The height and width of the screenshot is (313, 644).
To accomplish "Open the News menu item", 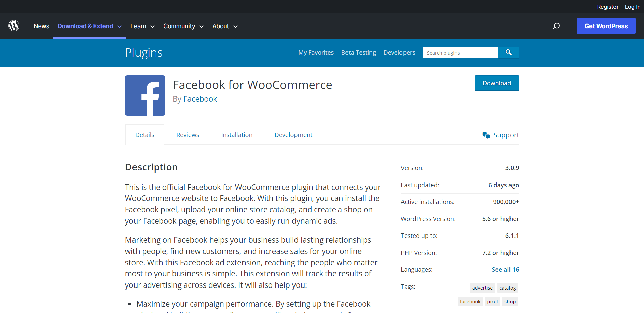I will coord(41,26).
